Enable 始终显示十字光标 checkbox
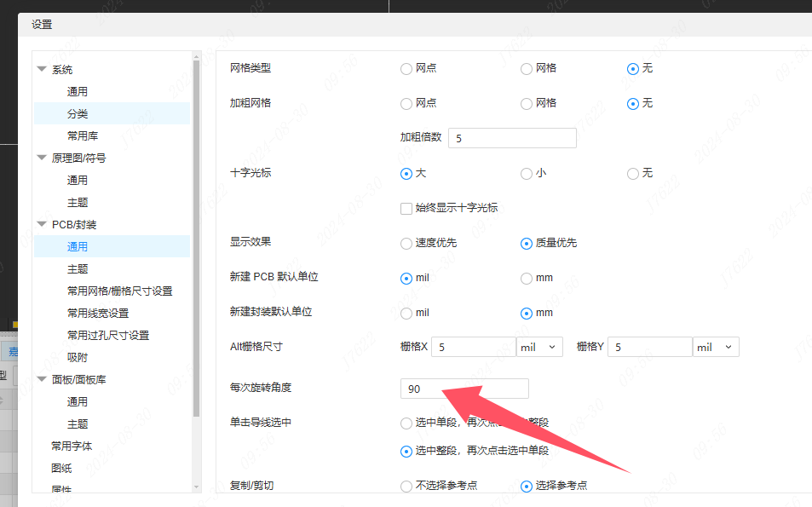This screenshot has width=812, height=507. click(406, 208)
